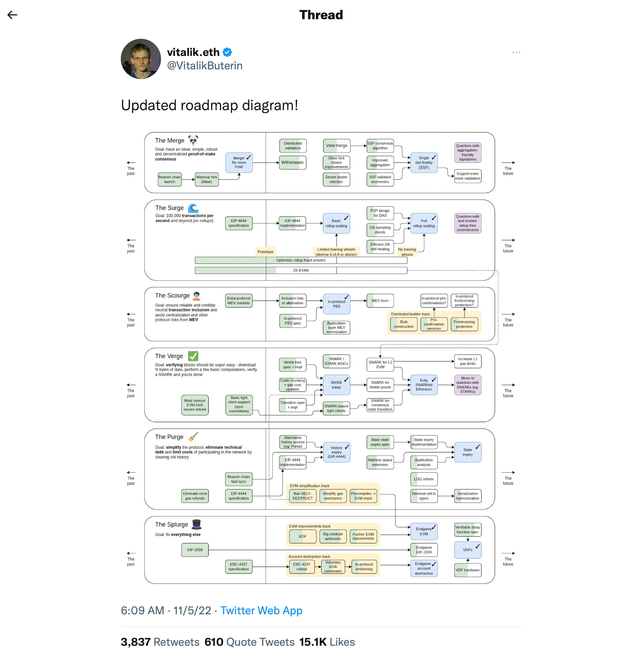
Task: Click the Thread page heading
Action: (321, 15)
